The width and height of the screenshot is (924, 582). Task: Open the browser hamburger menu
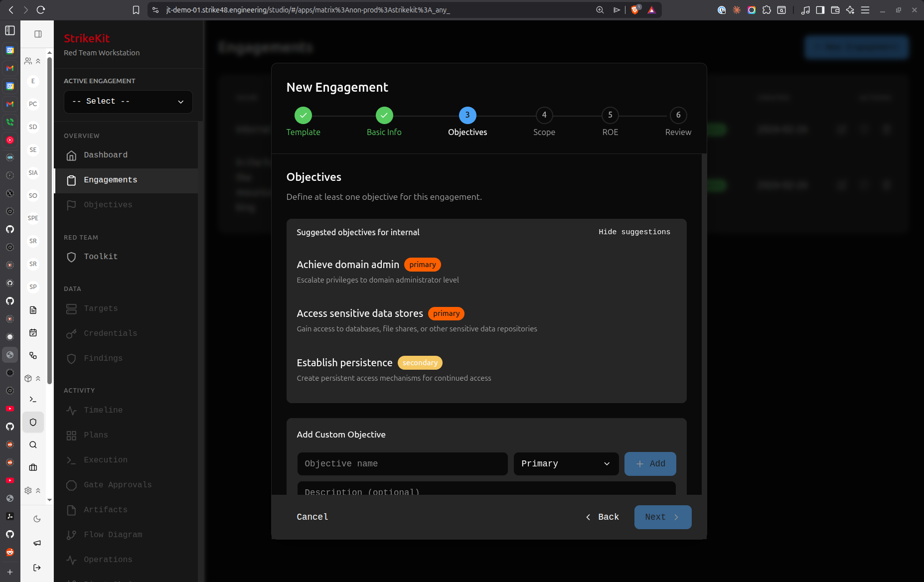[865, 10]
